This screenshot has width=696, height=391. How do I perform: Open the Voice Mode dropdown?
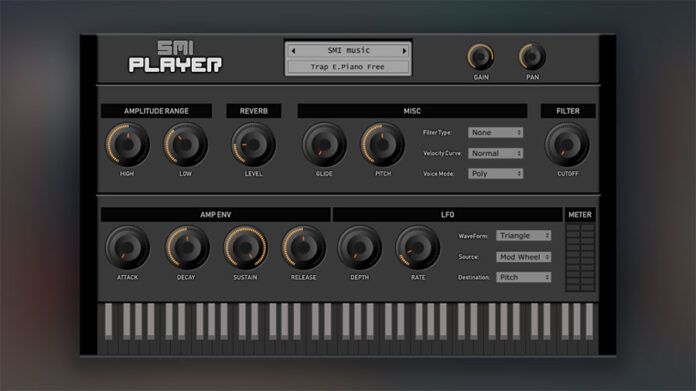(x=495, y=174)
